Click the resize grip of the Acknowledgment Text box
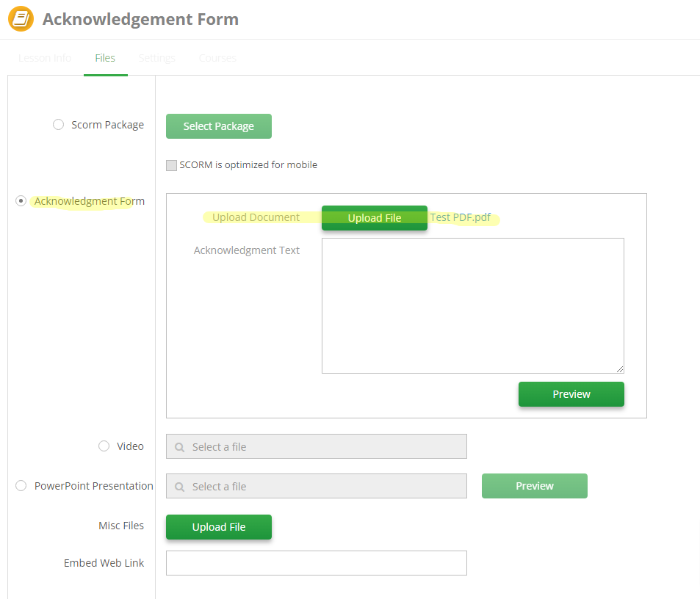This screenshot has width=700, height=599. [621, 369]
